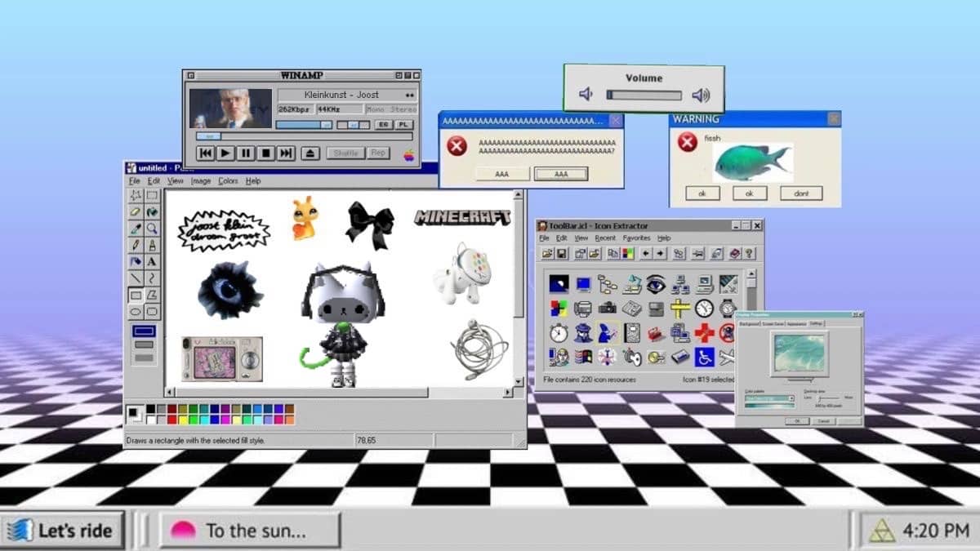Select the Ellipse tool in Paint
The width and height of the screenshot is (980, 551).
click(x=136, y=312)
